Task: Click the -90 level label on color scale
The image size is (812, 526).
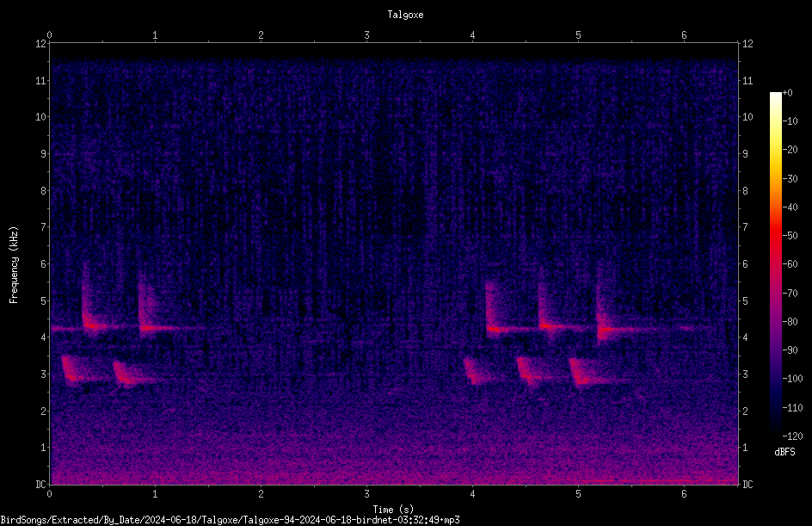Action: tap(790, 350)
